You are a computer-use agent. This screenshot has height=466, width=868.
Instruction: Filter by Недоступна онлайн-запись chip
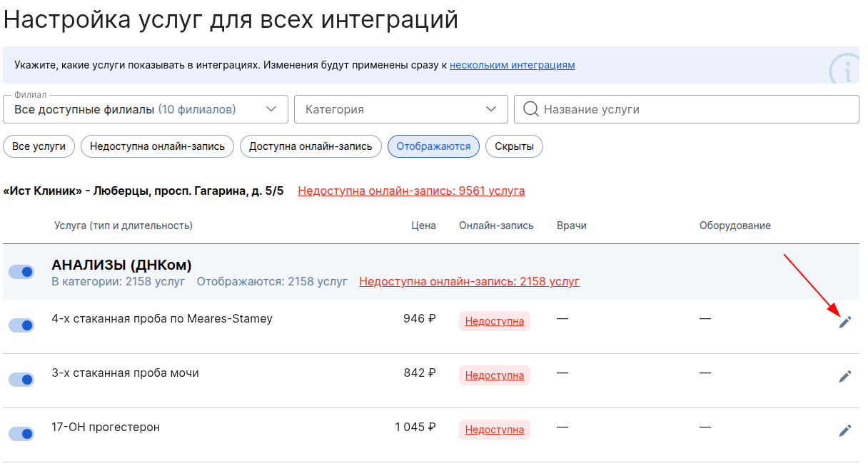pos(157,146)
